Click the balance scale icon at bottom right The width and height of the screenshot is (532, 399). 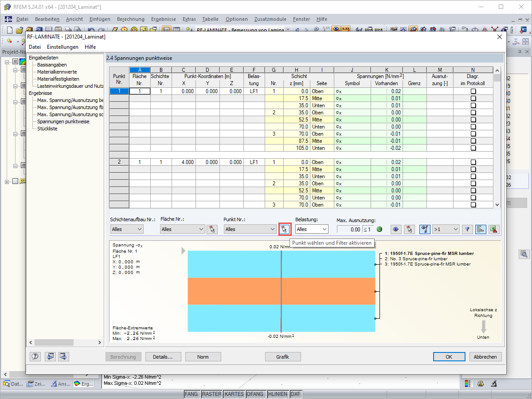(x=481, y=383)
